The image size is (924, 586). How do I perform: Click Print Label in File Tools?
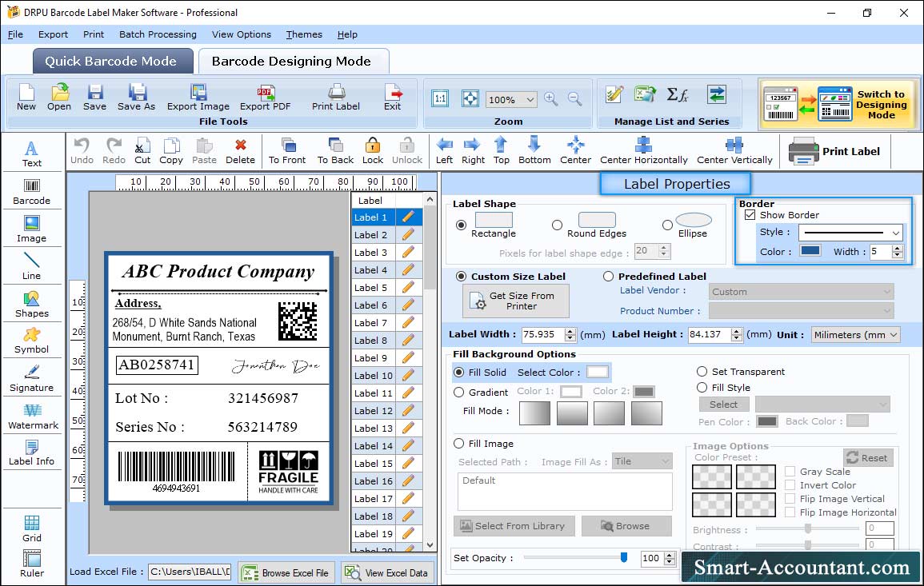click(336, 98)
